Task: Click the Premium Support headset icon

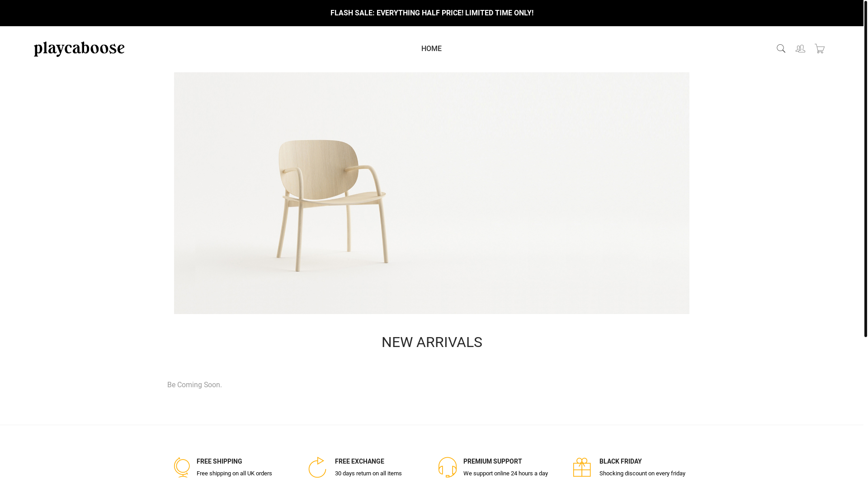Action: pyautogui.click(x=448, y=467)
